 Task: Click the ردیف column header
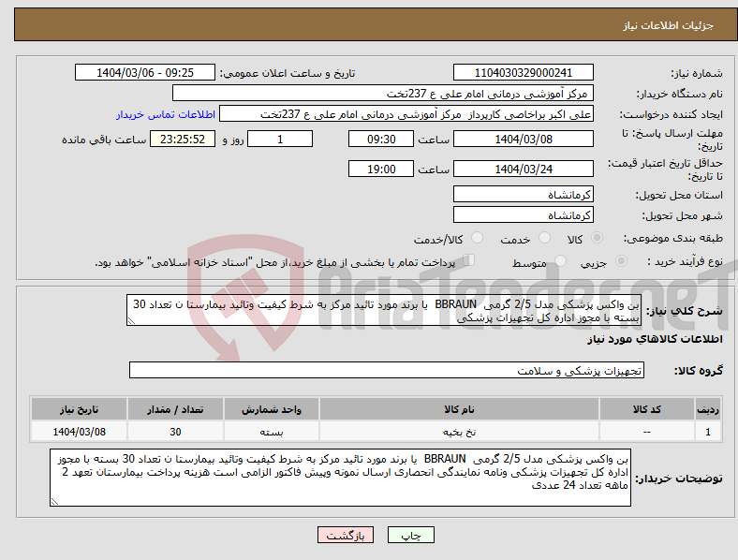[x=708, y=409]
